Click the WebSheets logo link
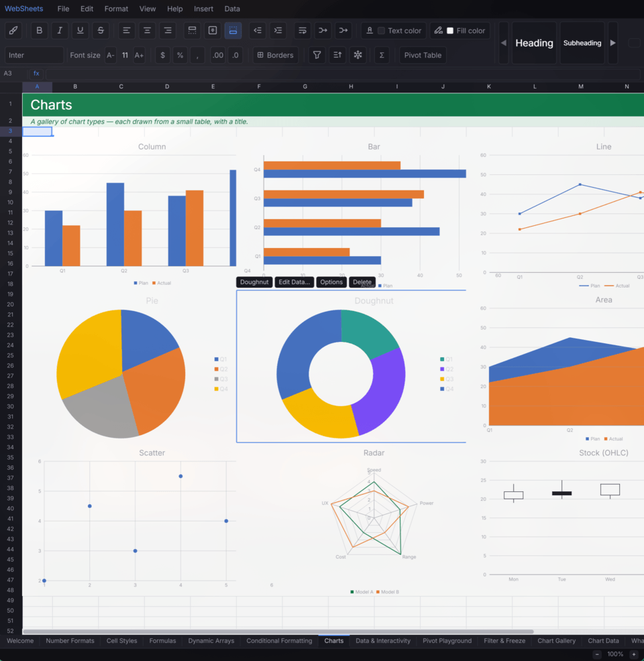This screenshot has width=644, height=661. [24, 9]
